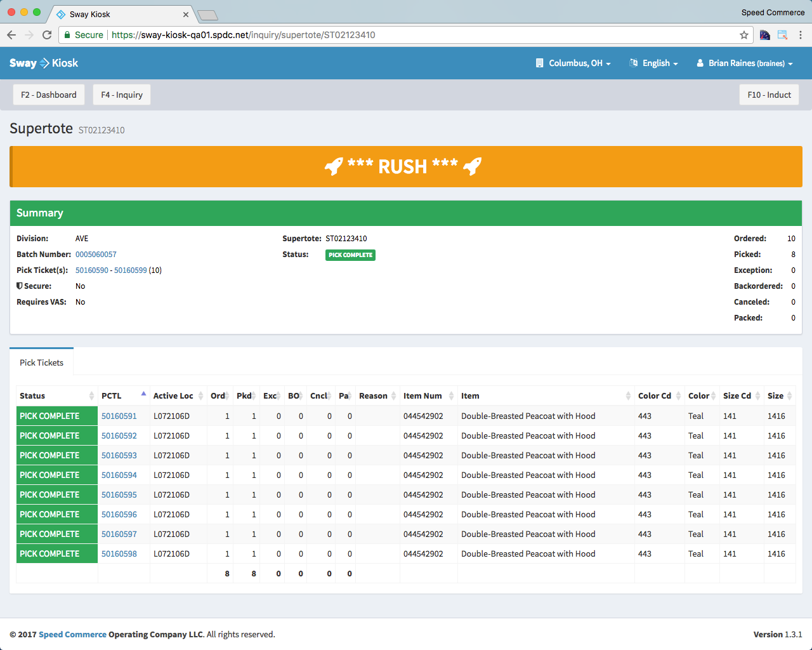Viewport: 812px width, 650px height.
Task: Click L072106D location in row 50160594
Action: 171,475
